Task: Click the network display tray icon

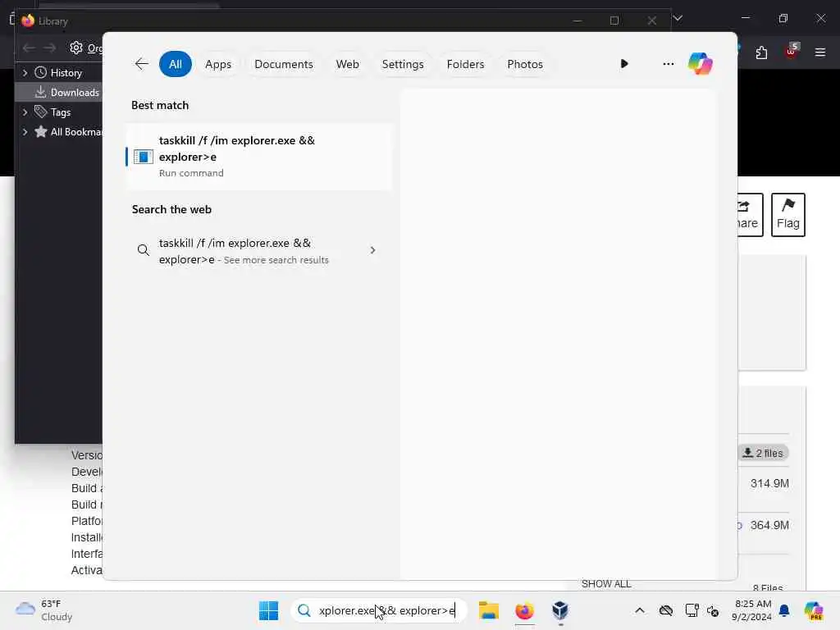Action: pos(692,610)
